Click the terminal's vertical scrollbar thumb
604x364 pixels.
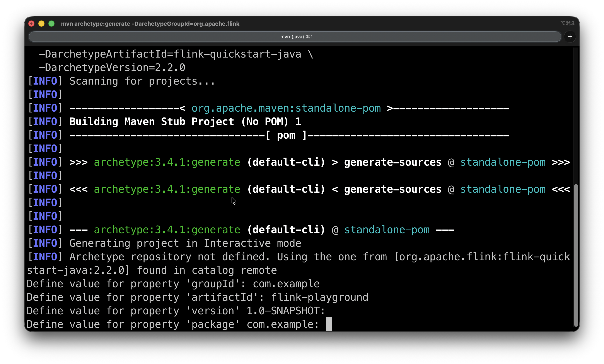tap(576, 255)
